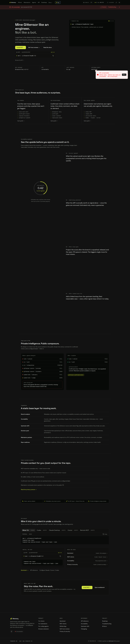This screenshot has width=130, height=644.
Task: Click the Read the docs button
Action: pos(48,48)
